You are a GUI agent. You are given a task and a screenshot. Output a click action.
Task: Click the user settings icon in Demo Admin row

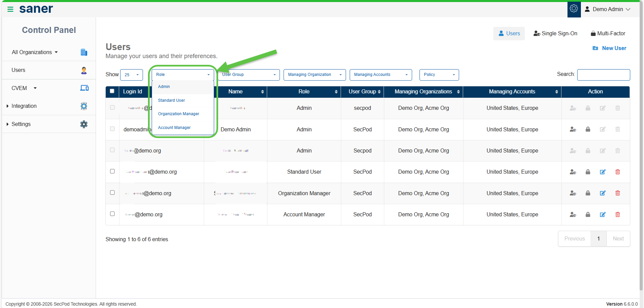(573, 129)
